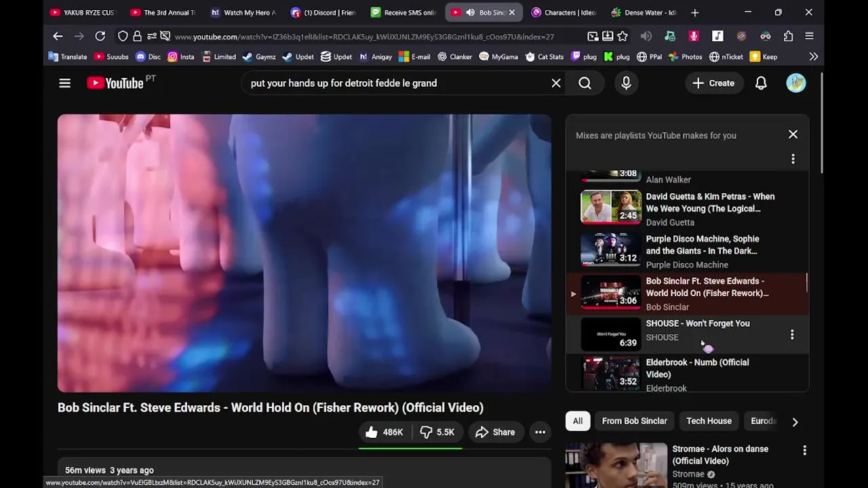Screen dimensions: 868x488
Task: Select the Tech House chip
Action: (709, 421)
